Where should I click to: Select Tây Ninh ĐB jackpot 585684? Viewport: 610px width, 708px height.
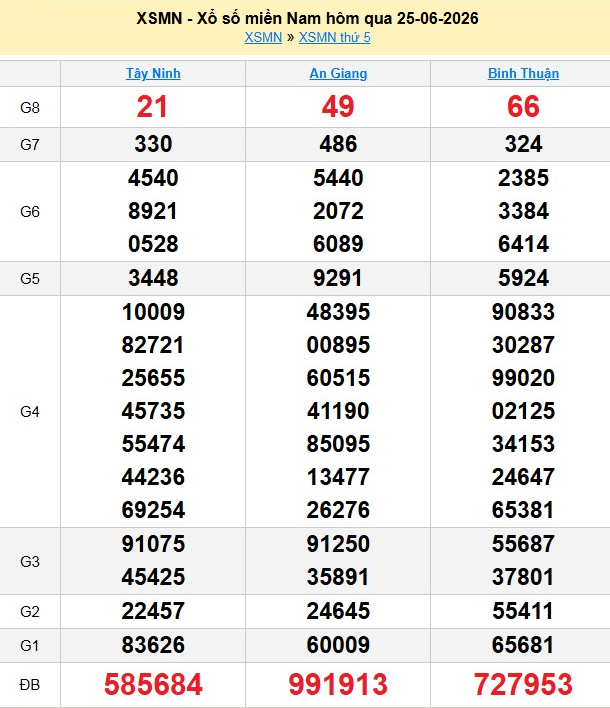click(153, 685)
